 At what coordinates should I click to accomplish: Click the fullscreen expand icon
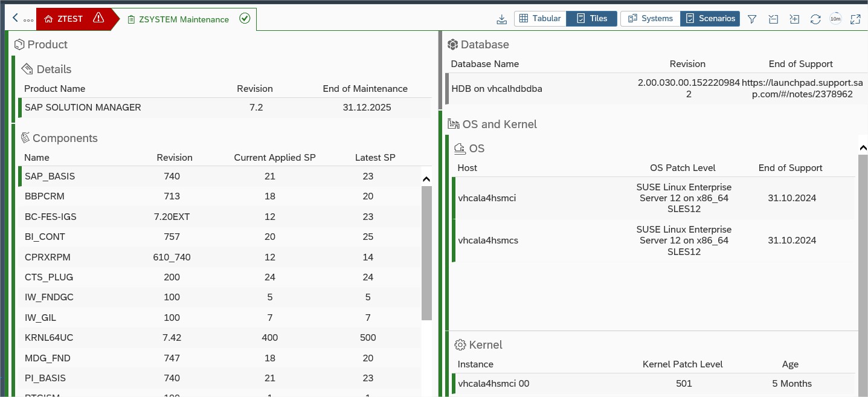click(x=855, y=19)
